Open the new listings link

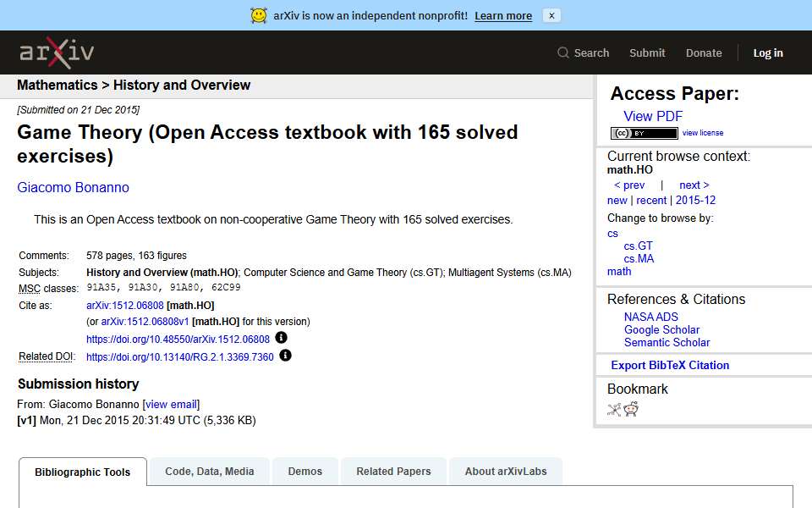tap(617, 200)
